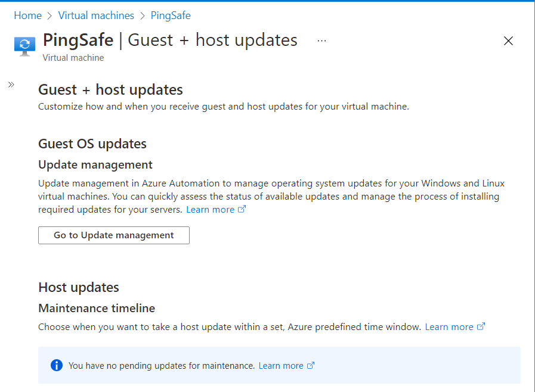The image size is (535, 392).
Task: Expand the collapsed sidebar menu
Action: pos(11,85)
